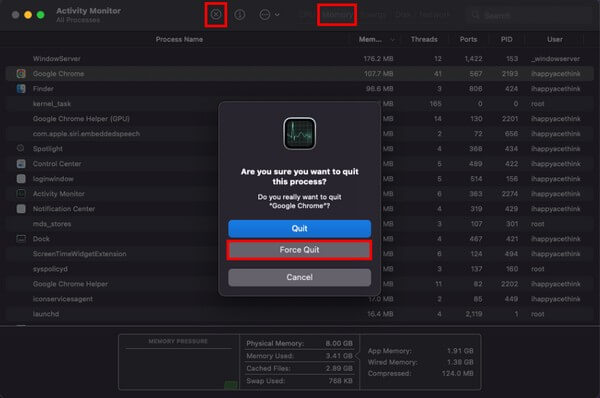600x398 pixels.
Task: Click the Memory Pressure graph
Action: 179,369
